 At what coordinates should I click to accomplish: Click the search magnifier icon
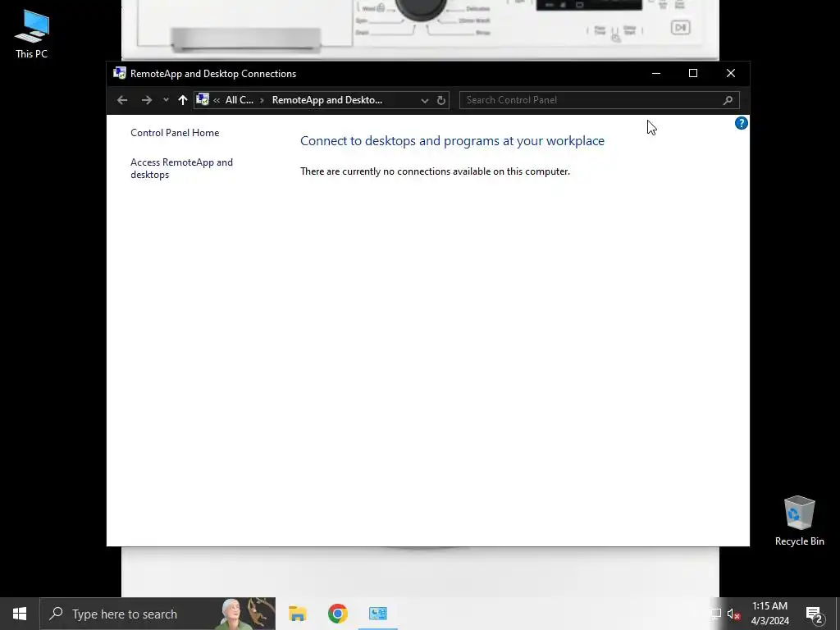click(728, 100)
